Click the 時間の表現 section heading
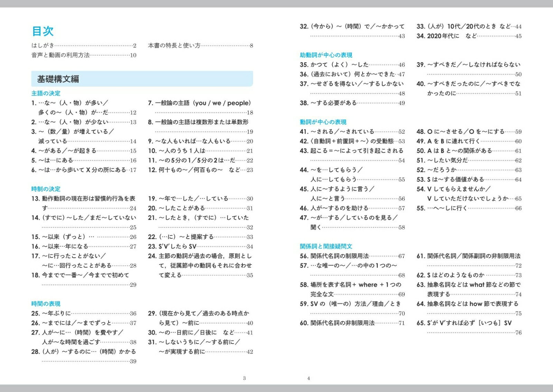Viewport: 553px width, 392px height. pos(46,304)
